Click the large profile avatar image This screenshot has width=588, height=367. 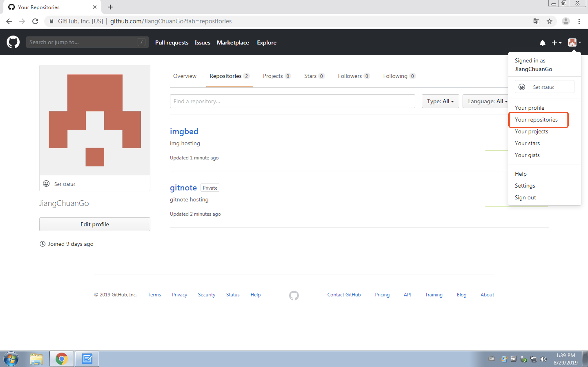tap(95, 120)
